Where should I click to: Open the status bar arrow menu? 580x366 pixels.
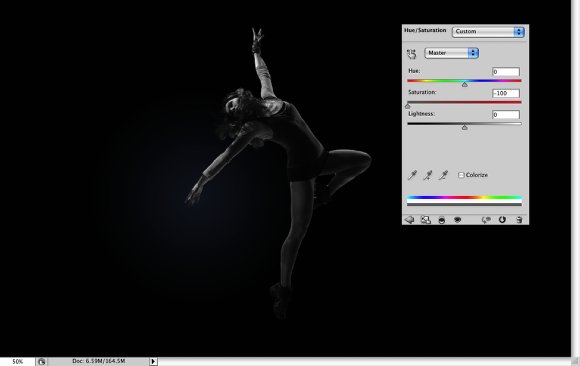[153, 362]
